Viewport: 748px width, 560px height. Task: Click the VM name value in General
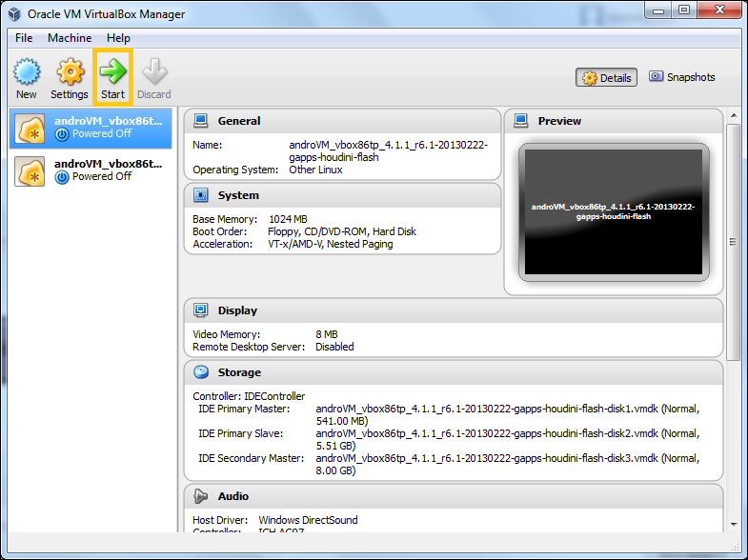click(x=389, y=151)
